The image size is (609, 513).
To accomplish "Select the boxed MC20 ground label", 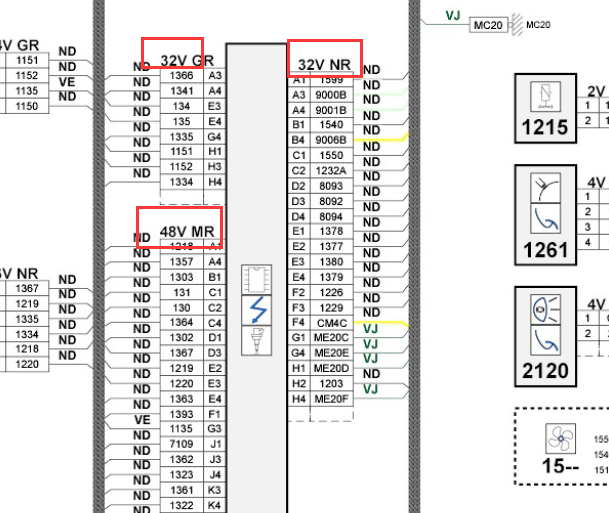I will [x=488, y=25].
